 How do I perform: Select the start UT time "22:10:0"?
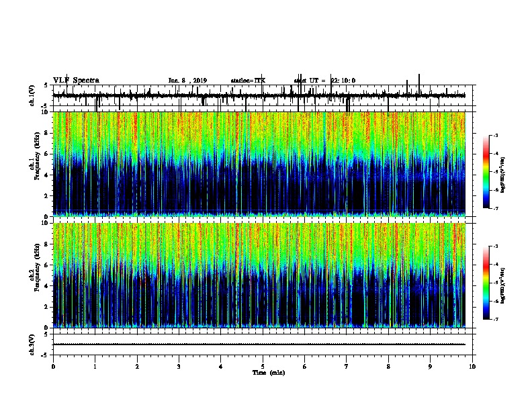click(343, 81)
